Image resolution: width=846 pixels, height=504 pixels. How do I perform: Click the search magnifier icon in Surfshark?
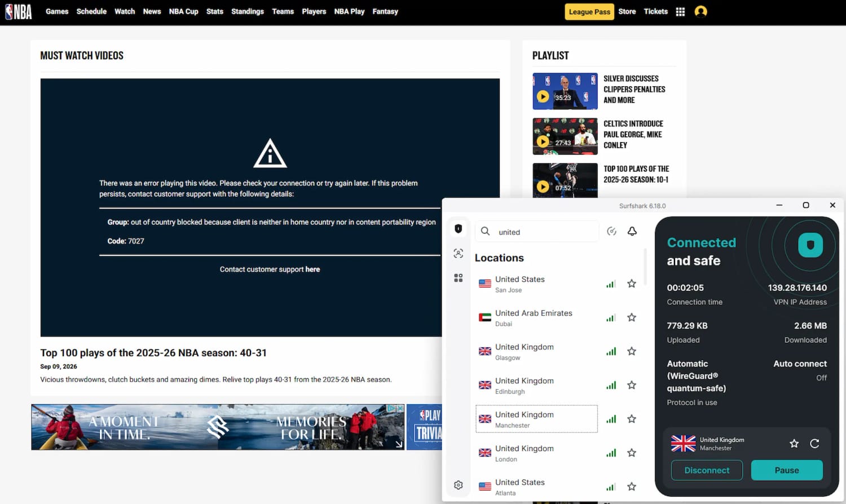(485, 231)
